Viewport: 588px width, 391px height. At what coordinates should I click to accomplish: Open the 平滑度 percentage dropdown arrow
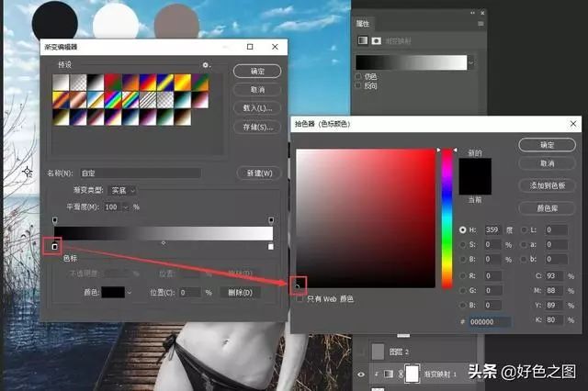(x=127, y=207)
